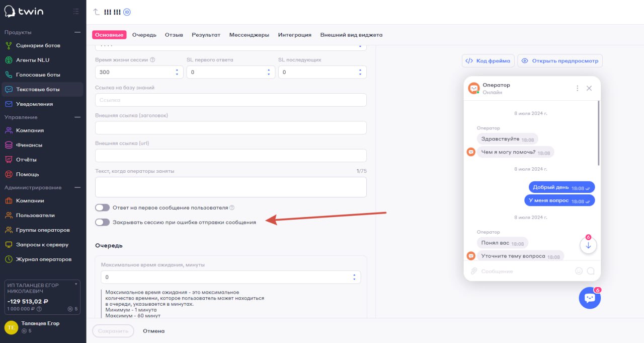Click the Финансы coins icon

pyautogui.click(x=9, y=145)
